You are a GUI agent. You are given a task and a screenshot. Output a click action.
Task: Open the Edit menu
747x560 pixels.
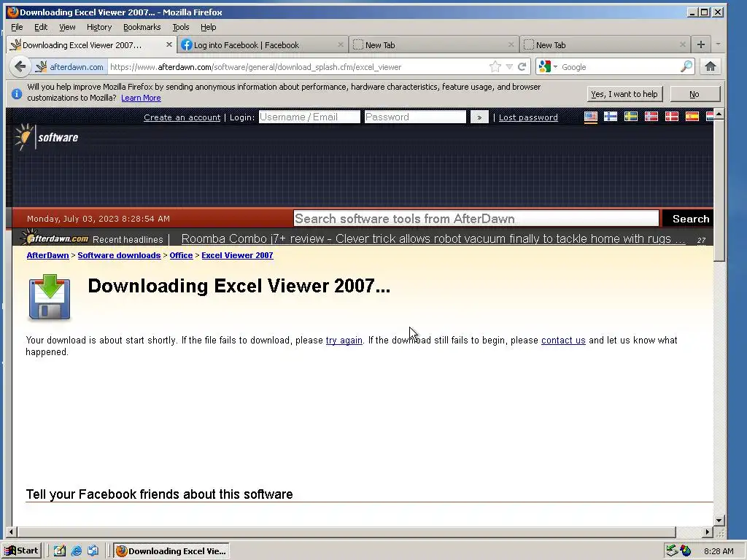(41, 27)
